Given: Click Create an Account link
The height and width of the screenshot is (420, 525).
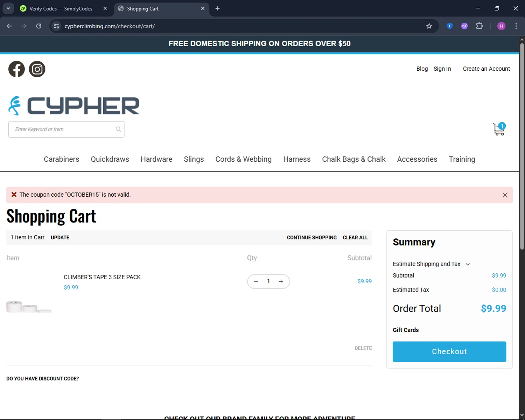Looking at the screenshot, I should 486,69.
